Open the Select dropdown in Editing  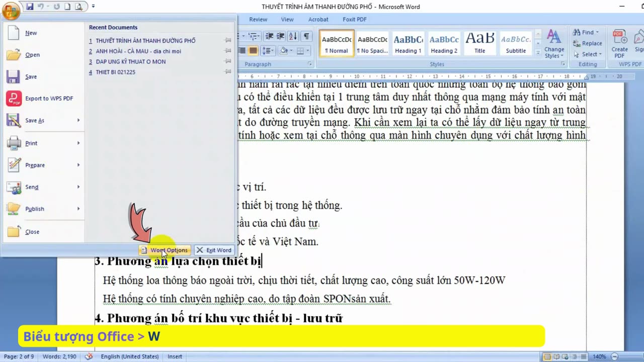(x=587, y=54)
